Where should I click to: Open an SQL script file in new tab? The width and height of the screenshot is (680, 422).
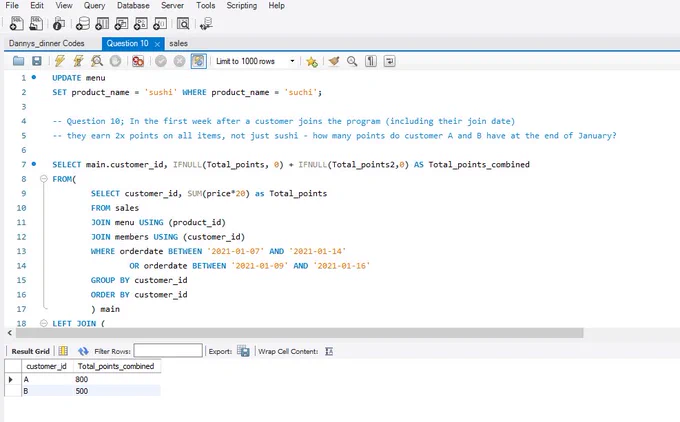coord(36,23)
